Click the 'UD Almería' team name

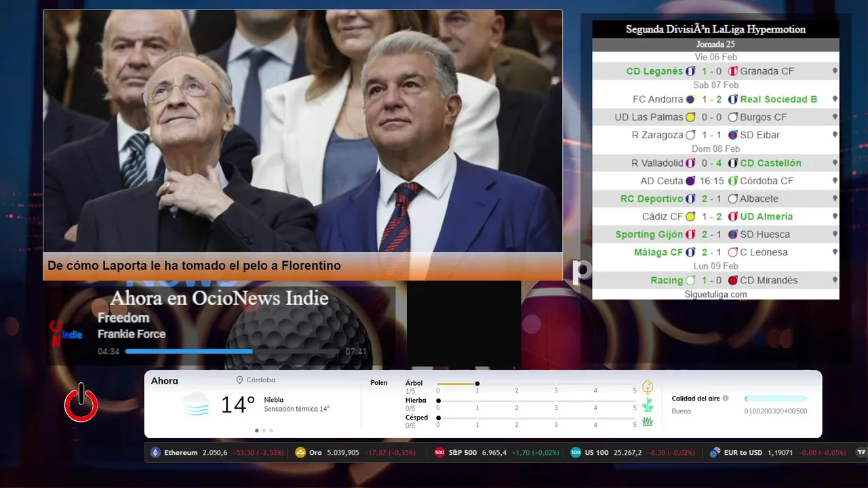pyautogui.click(x=766, y=217)
